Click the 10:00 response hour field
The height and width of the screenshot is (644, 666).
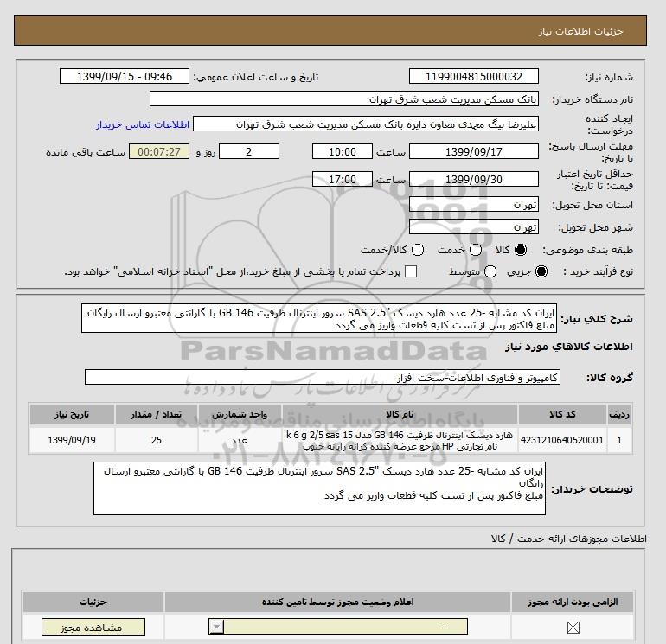point(342,152)
